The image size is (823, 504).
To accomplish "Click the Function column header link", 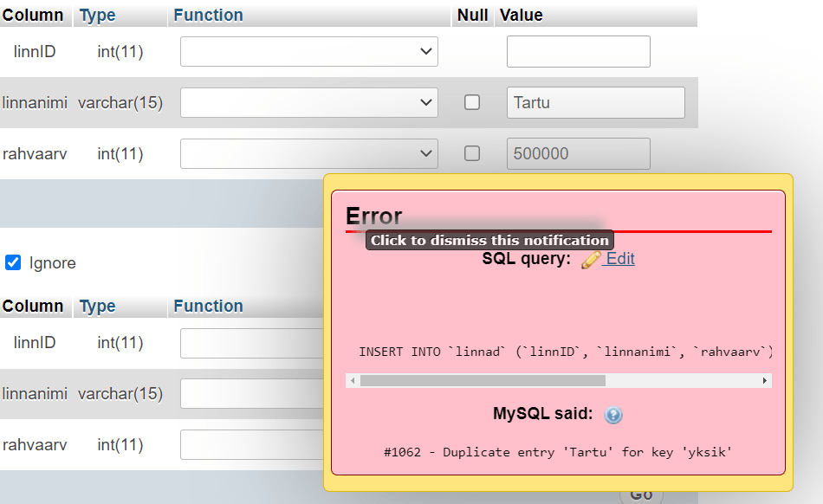I will [x=208, y=15].
